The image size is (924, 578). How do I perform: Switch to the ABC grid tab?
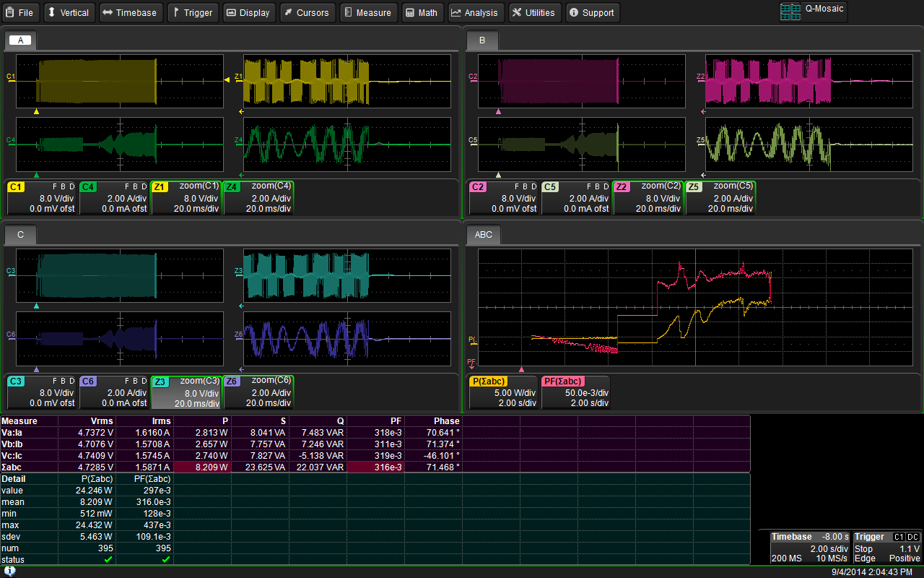(484, 235)
